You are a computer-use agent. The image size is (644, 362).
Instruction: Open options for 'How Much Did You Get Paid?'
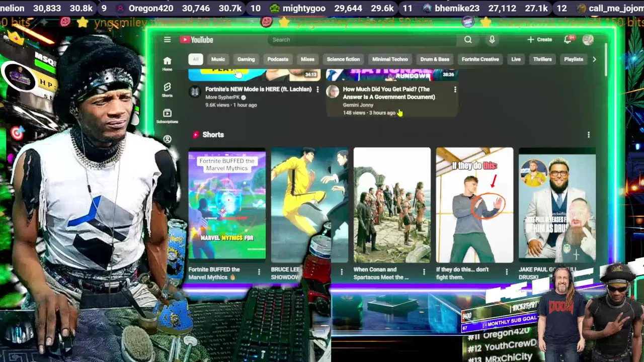[455, 89]
